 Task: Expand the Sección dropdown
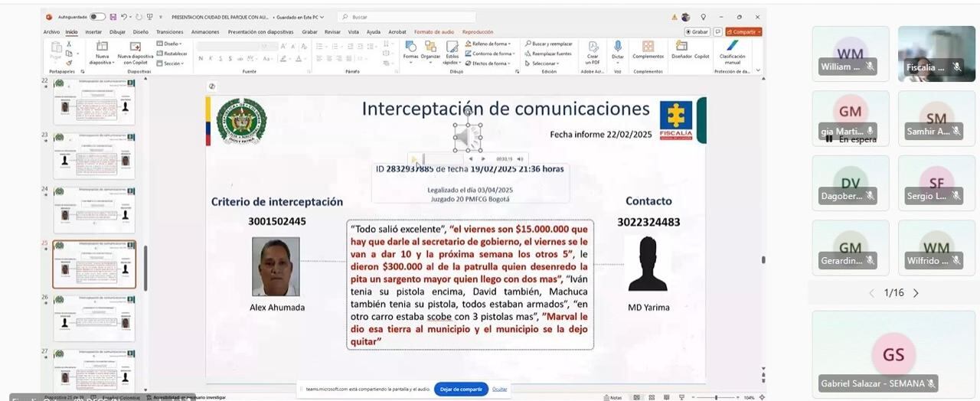coord(171,64)
